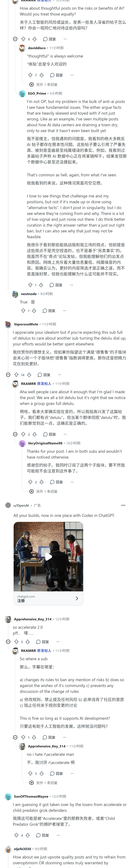Image resolution: width=130 pixels, height=868 pixels.
Task: Collapse RKAMRR's "Aha well people care" reply thread
Action: tap(15, 434)
